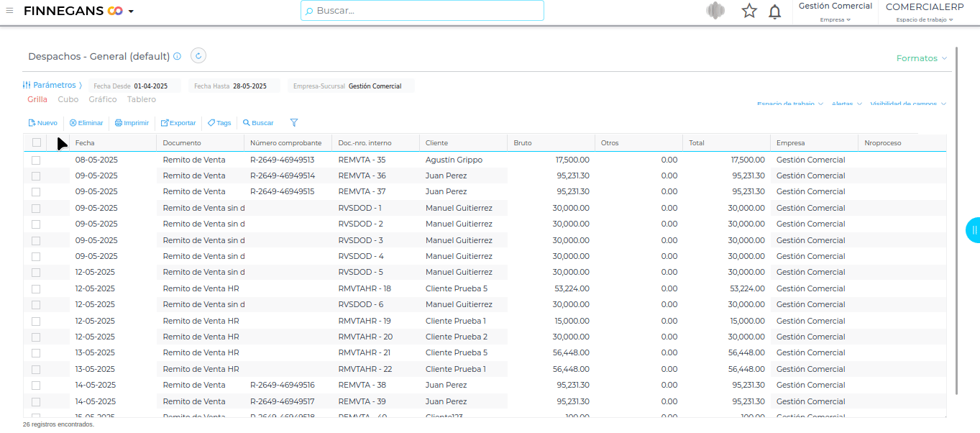Open the blue side panel handle

[973, 230]
